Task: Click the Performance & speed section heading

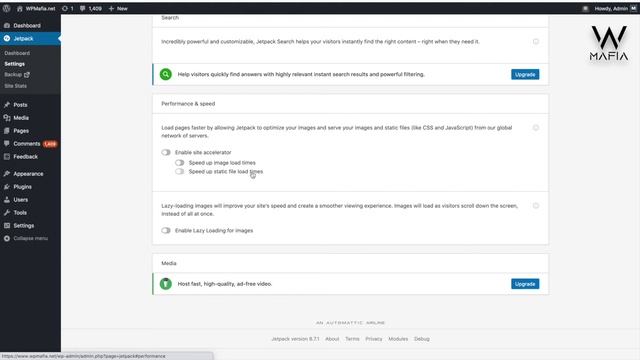Action: (x=188, y=104)
